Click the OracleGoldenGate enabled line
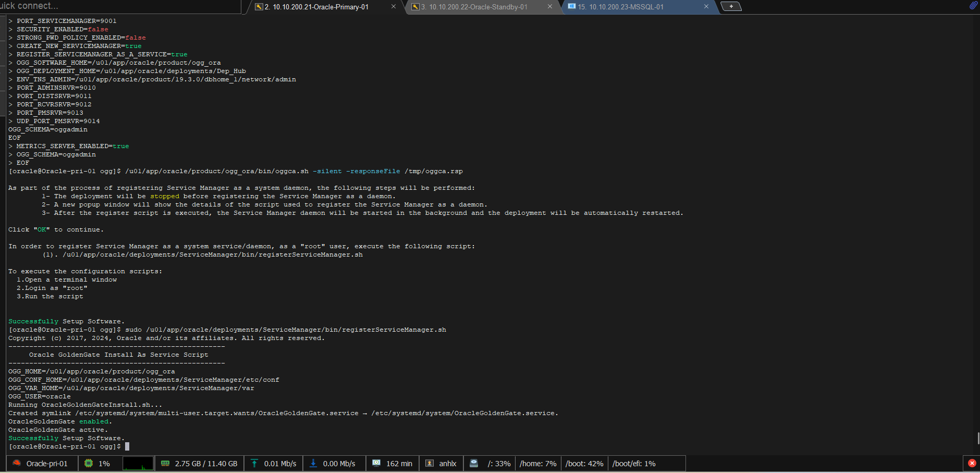The width and height of the screenshot is (980, 473). 60,421
